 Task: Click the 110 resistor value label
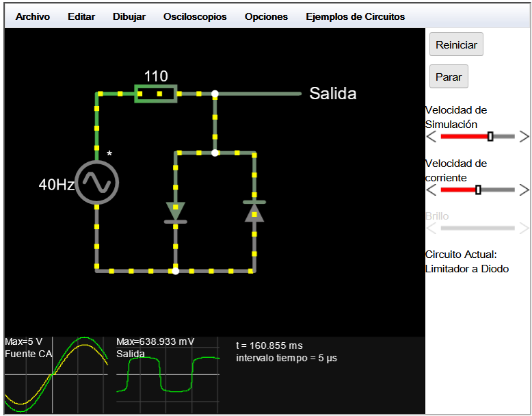point(156,76)
